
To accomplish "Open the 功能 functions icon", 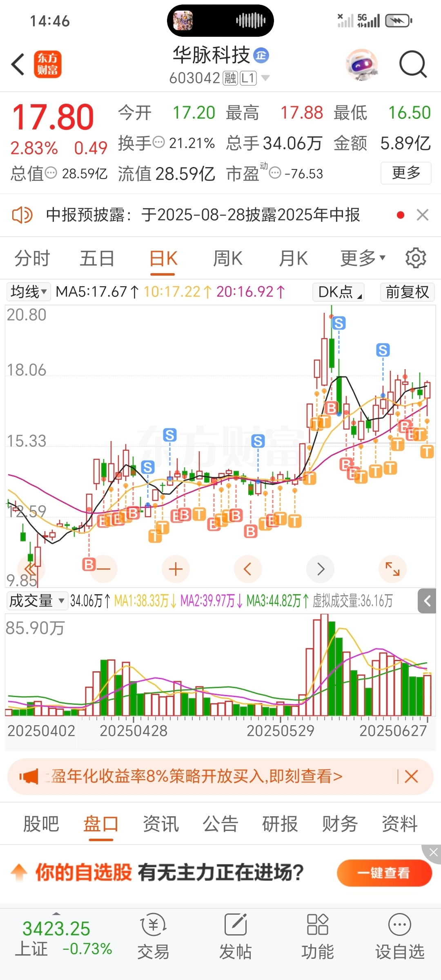I will 318,937.
